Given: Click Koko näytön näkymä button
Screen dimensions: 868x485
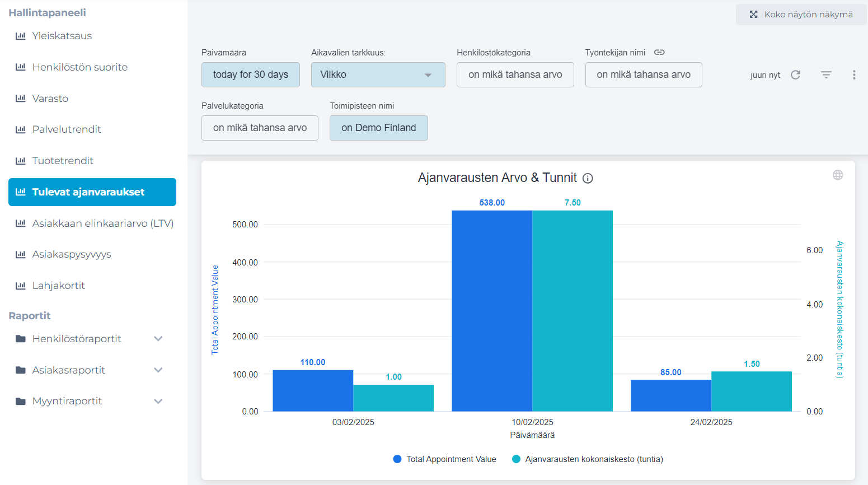Looking at the screenshot, I should click(801, 15).
